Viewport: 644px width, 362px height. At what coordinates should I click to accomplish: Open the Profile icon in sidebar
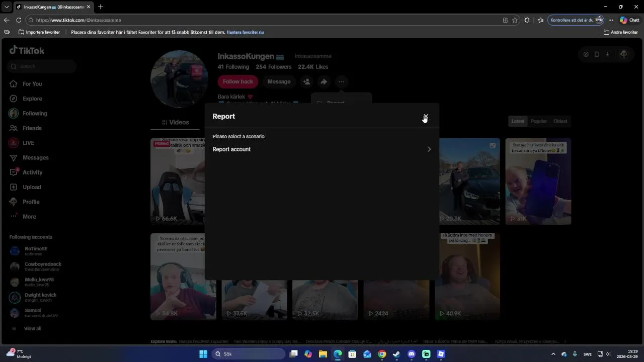(x=14, y=202)
